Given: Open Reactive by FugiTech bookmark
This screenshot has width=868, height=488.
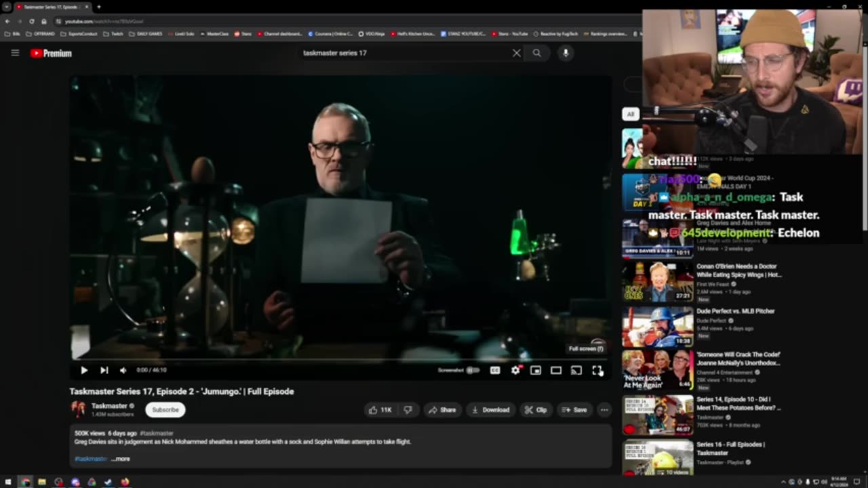Looking at the screenshot, I should tap(555, 33).
